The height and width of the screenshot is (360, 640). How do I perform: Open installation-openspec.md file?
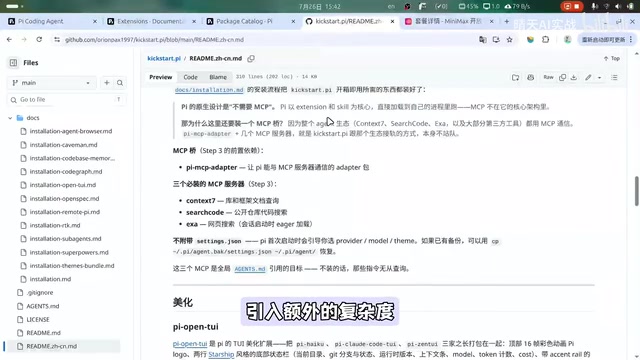[64, 198]
